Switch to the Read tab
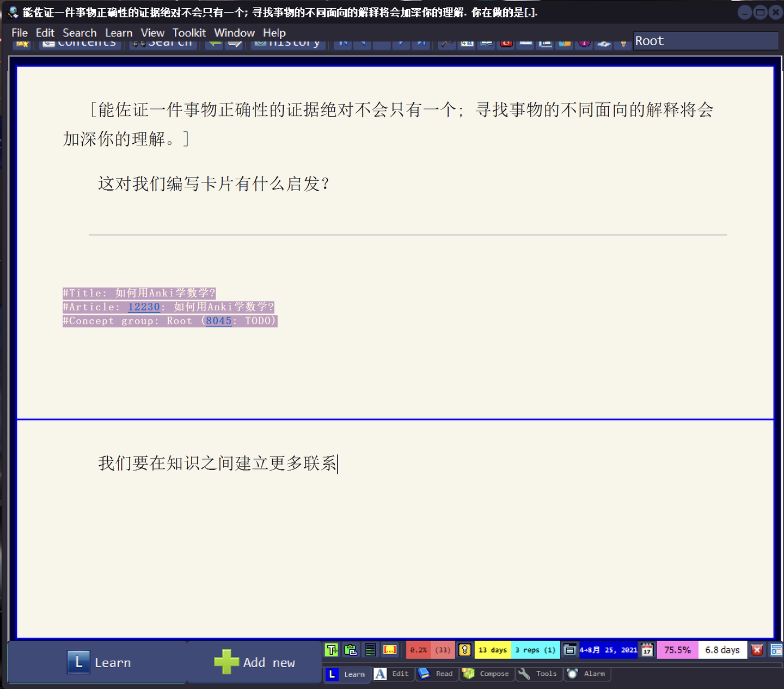784x689 pixels. tap(437, 674)
